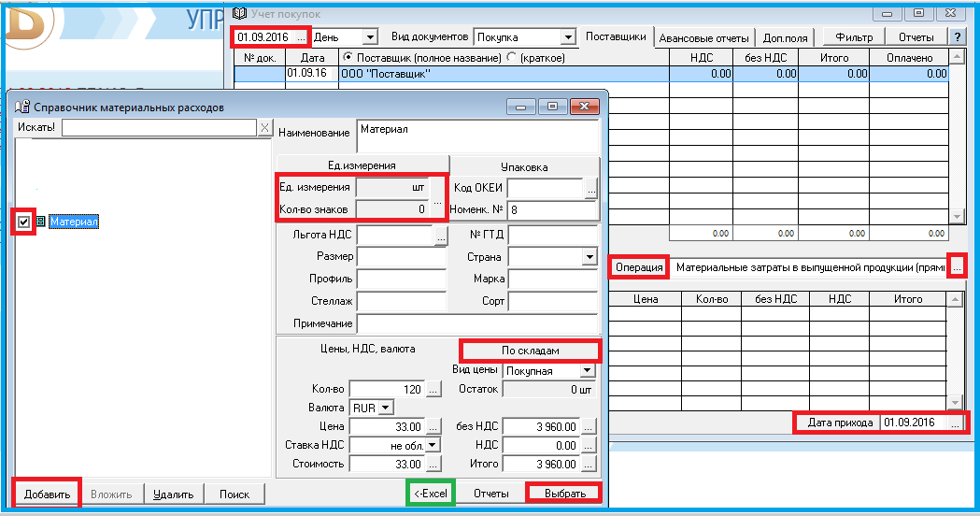Click the Марка input field

pos(553,279)
